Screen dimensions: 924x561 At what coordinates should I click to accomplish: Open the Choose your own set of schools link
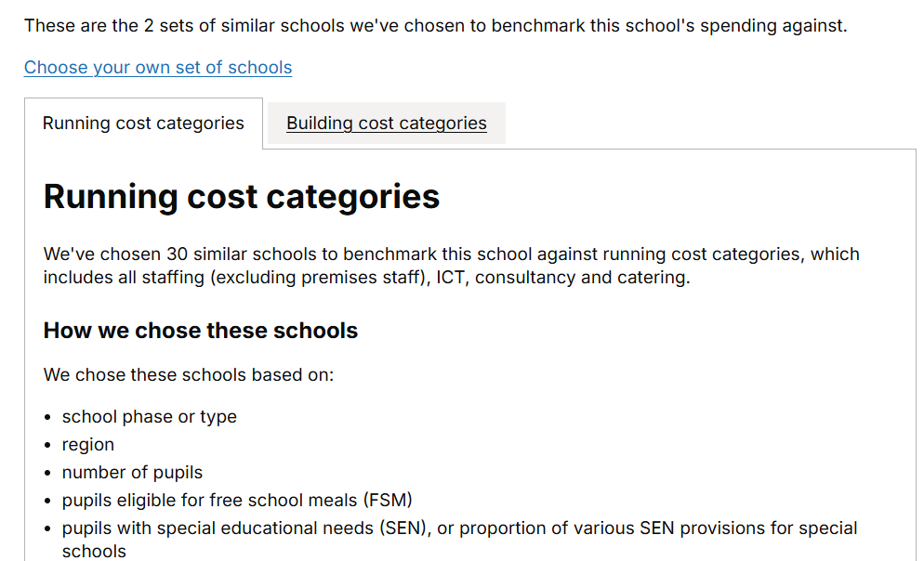[x=158, y=68]
